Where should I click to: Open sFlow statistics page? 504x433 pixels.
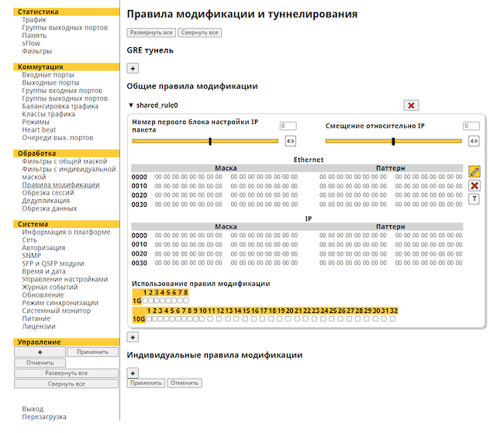[31, 43]
